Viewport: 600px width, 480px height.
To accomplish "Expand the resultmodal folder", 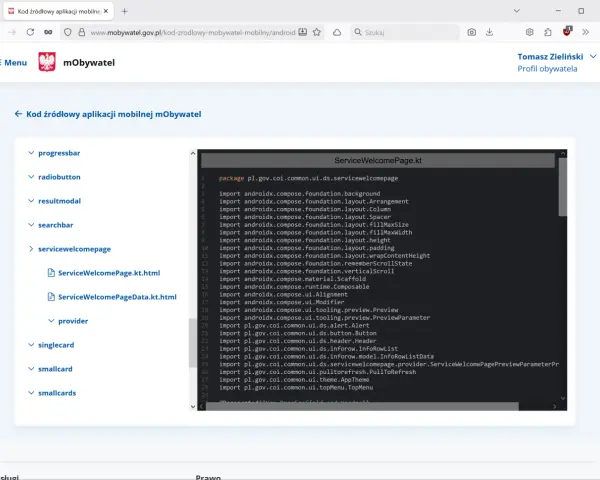I will tap(59, 201).
